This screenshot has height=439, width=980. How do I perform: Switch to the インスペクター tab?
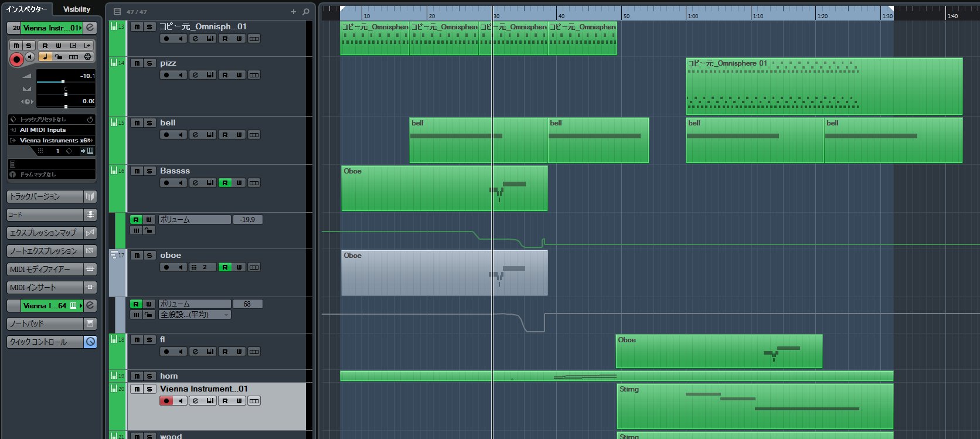(26, 9)
